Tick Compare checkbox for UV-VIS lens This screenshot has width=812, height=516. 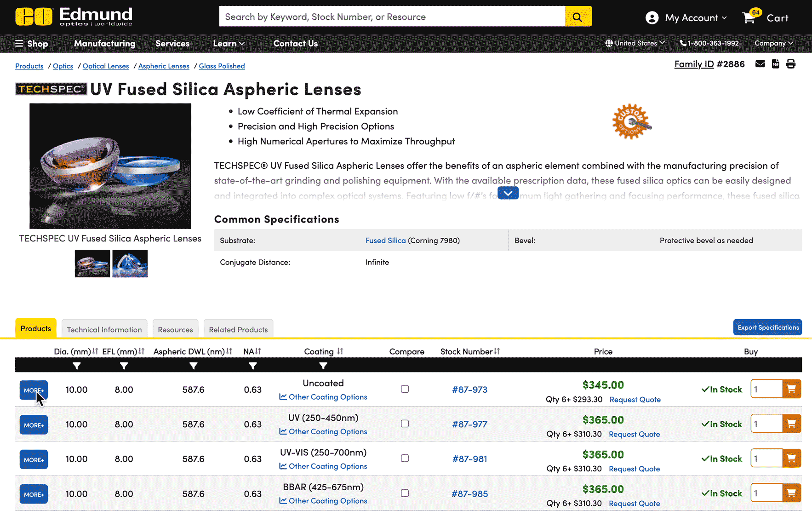(x=405, y=459)
